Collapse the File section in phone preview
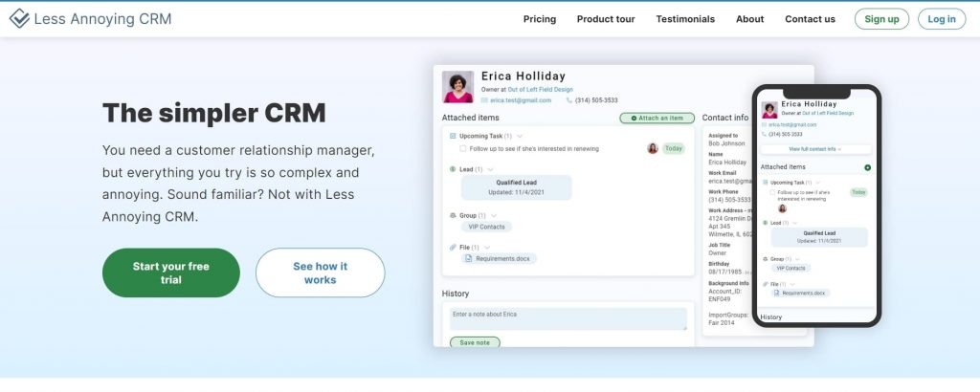The image size is (980, 392). tap(791, 284)
